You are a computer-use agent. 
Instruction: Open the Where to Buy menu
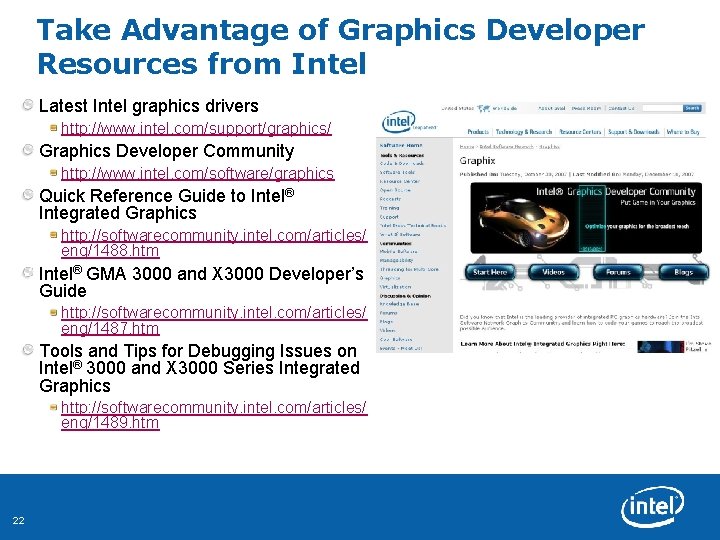pos(683,132)
